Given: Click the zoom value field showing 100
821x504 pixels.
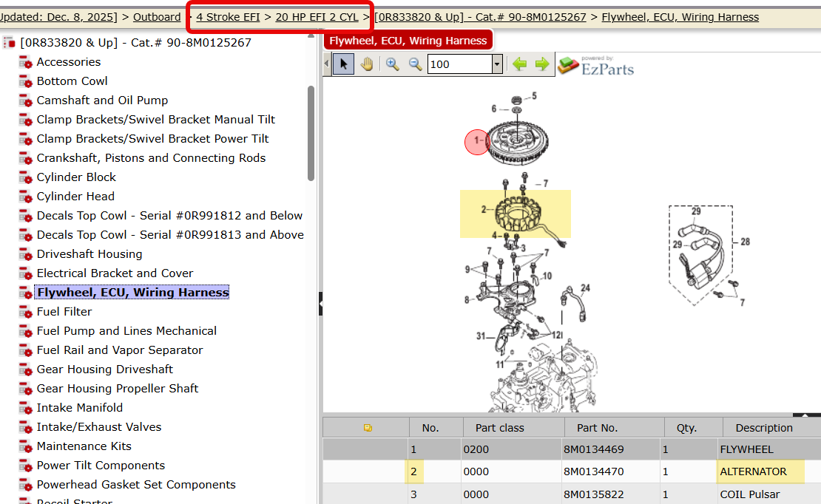Looking at the screenshot, I should coord(460,64).
